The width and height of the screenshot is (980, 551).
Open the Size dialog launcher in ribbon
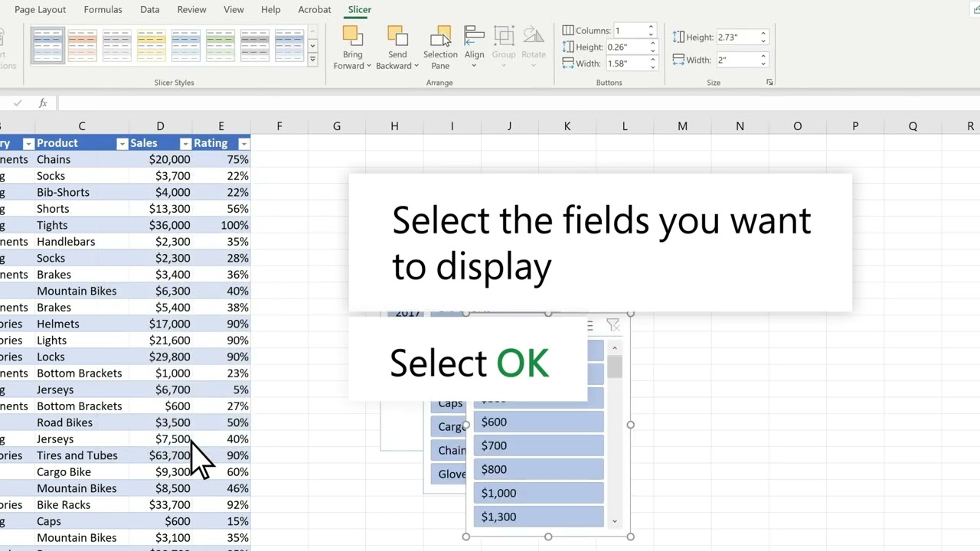tap(769, 82)
